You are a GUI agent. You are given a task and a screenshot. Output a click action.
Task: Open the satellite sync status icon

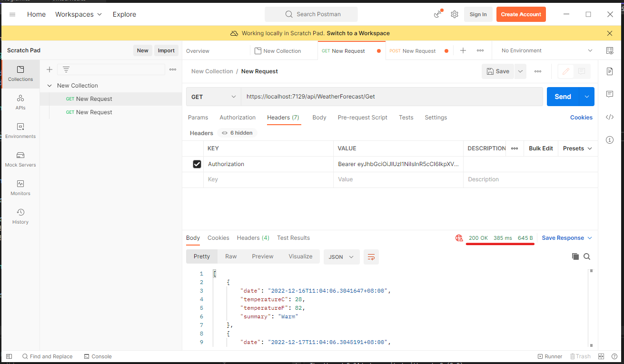[438, 14]
